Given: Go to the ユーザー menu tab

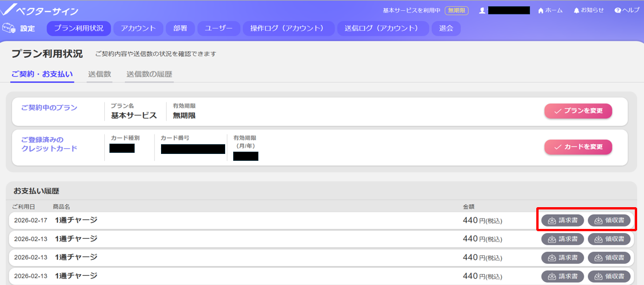Looking at the screenshot, I should coord(219,29).
